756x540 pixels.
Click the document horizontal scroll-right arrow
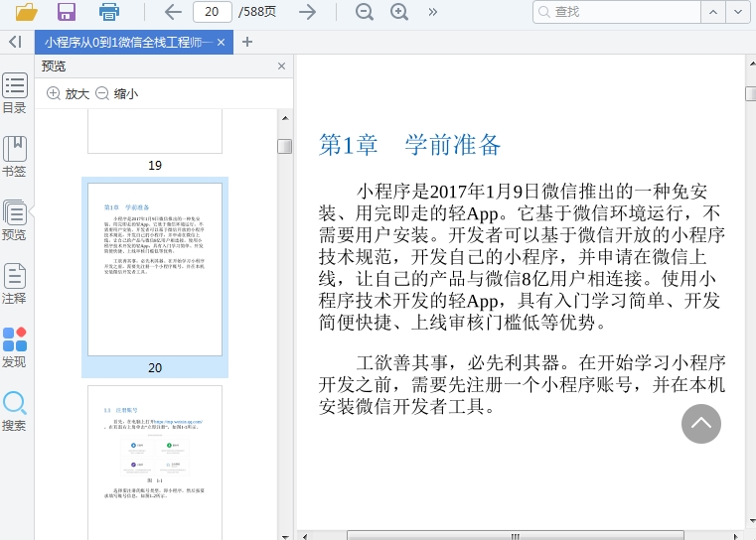pos(736,536)
